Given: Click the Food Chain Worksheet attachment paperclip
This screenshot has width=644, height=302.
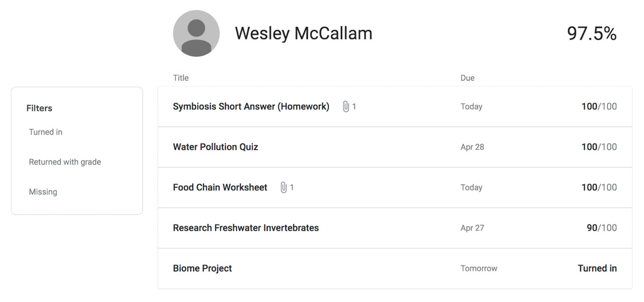Looking at the screenshot, I should (x=283, y=187).
